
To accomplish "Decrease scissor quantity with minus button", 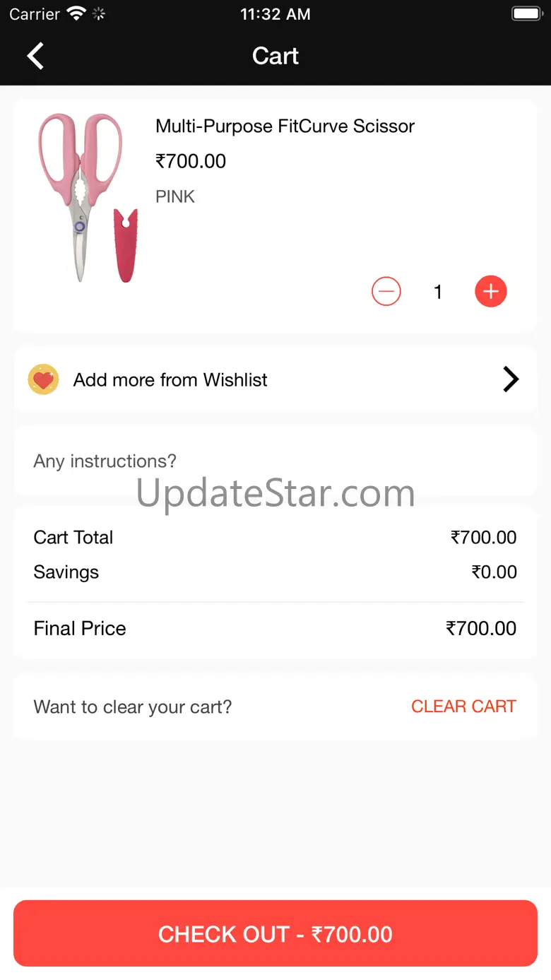I will point(386,291).
